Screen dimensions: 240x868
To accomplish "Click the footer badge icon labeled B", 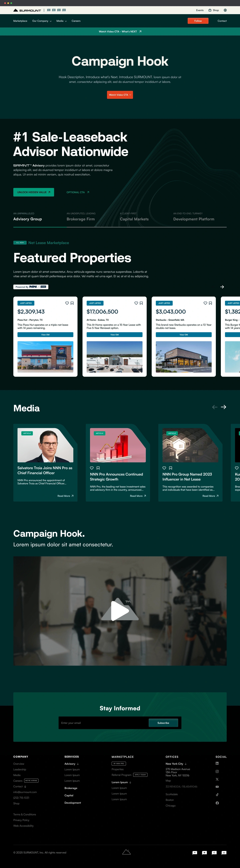I will pyautogui.click(x=204, y=853).
